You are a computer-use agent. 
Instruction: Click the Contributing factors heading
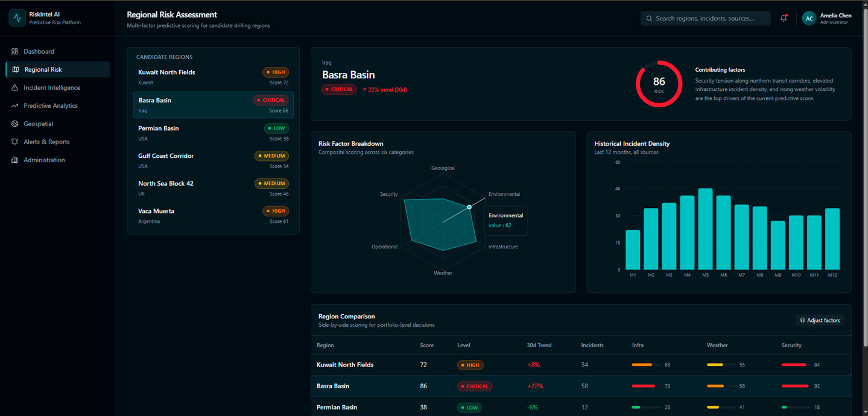coord(720,70)
